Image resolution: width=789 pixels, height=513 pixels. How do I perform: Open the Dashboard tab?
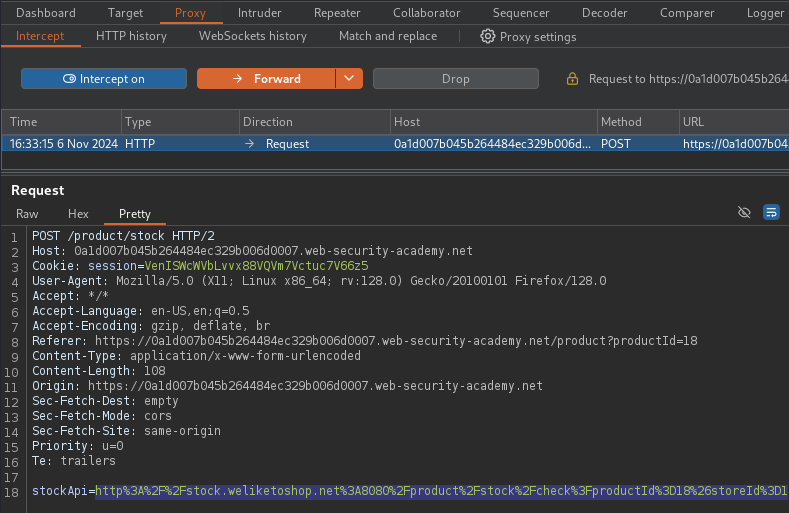pos(46,13)
